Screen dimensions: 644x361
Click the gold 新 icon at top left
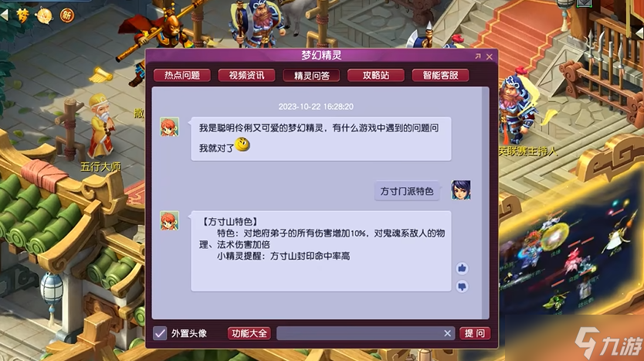(66, 15)
